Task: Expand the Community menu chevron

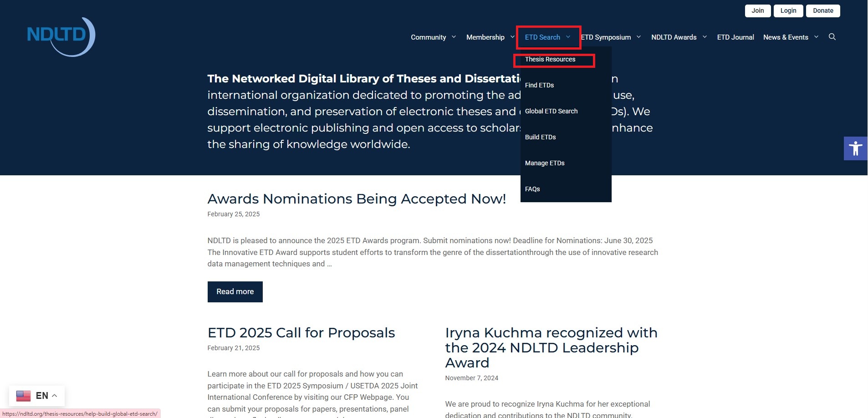Action: click(x=454, y=37)
